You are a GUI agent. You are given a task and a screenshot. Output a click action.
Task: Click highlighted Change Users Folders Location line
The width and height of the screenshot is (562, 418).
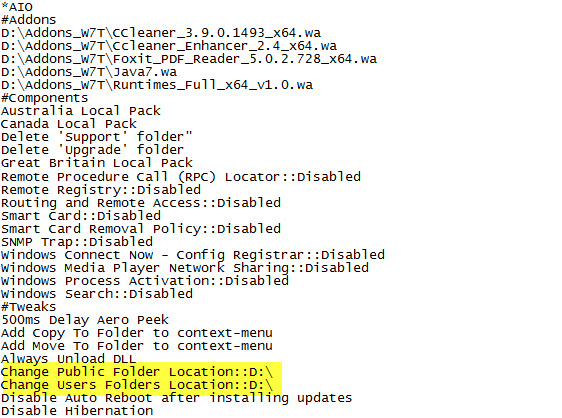point(137,385)
